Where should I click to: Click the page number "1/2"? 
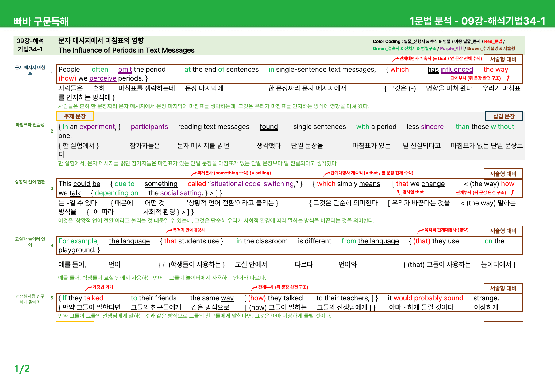[22, 369]
